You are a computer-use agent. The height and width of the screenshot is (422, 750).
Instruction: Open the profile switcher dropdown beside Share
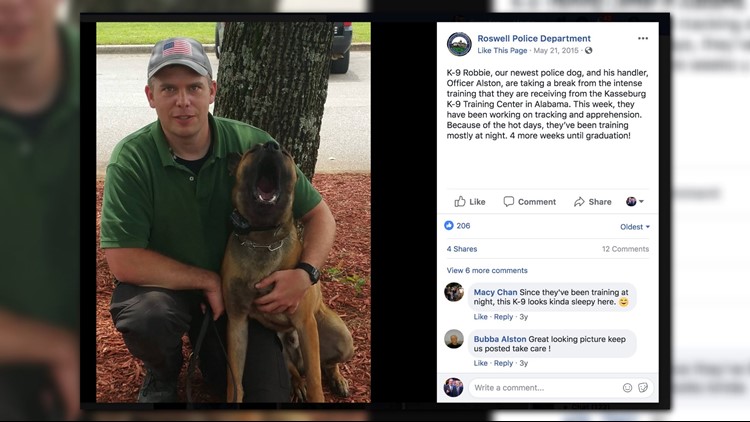tap(635, 201)
